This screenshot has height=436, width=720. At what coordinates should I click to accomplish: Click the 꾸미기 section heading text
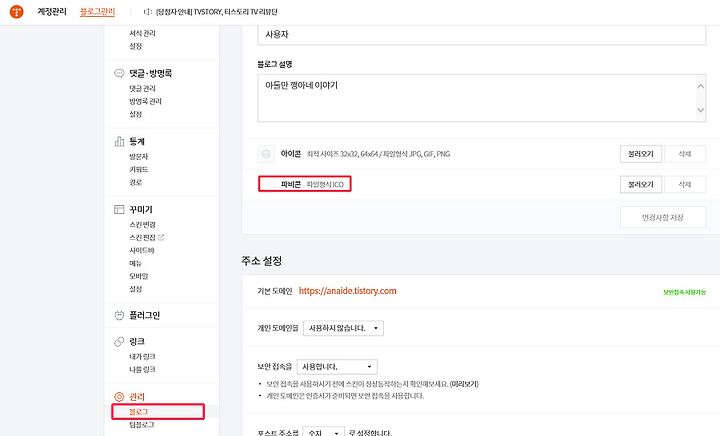(141, 210)
